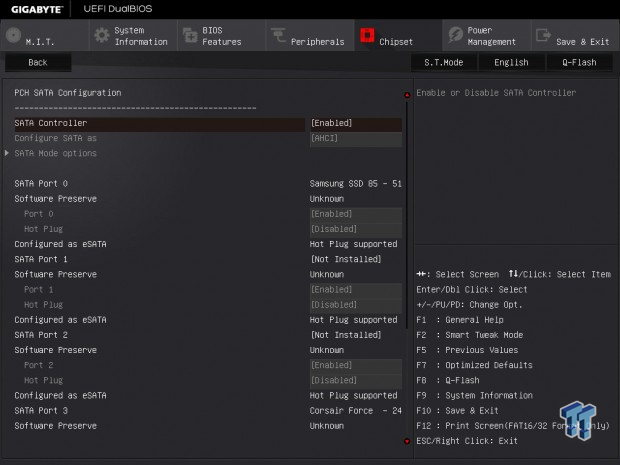Click the M.I.T. dial icon

[x=13, y=35]
